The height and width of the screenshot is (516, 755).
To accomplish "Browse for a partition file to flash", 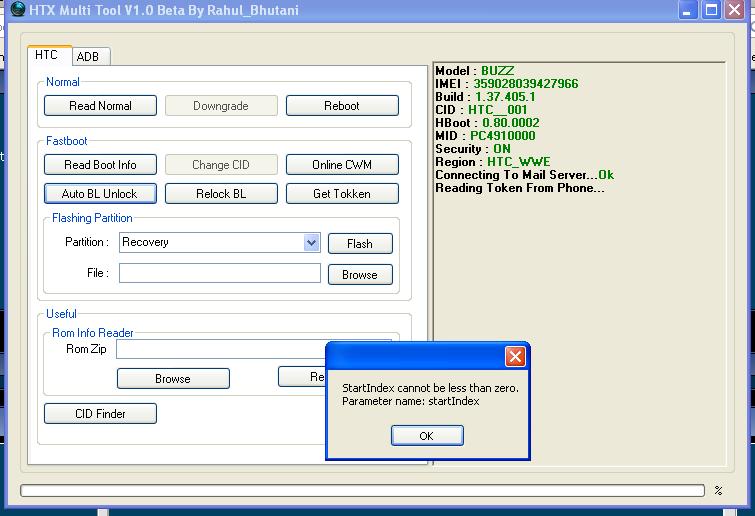I will click(360, 274).
